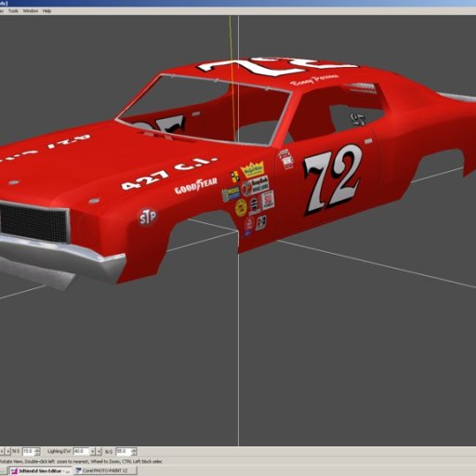
Task: Increase the Lighting N-S spinner value
Action: coord(134,449)
